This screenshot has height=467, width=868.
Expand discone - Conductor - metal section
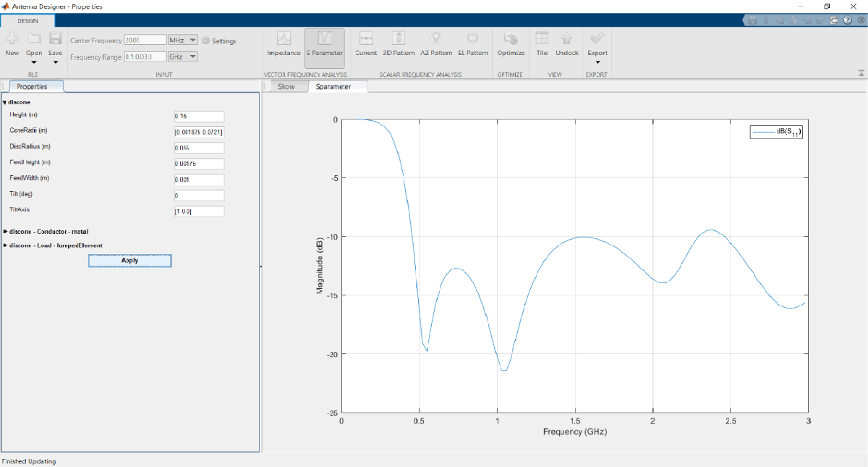pos(6,232)
